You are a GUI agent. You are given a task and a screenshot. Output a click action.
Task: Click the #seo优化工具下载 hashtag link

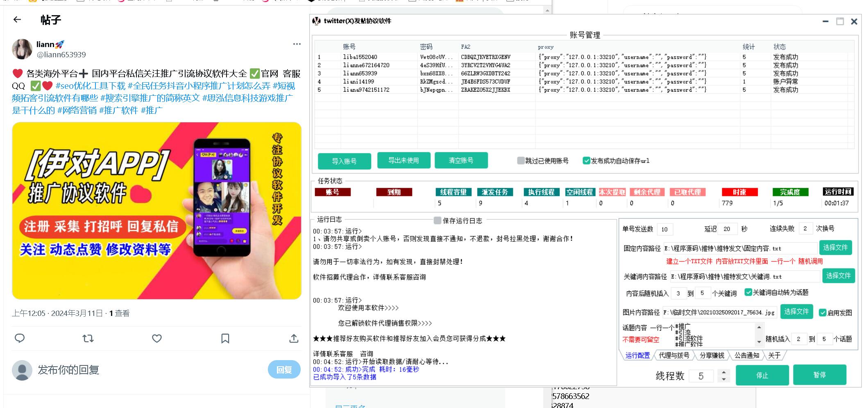[x=91, y=86]
